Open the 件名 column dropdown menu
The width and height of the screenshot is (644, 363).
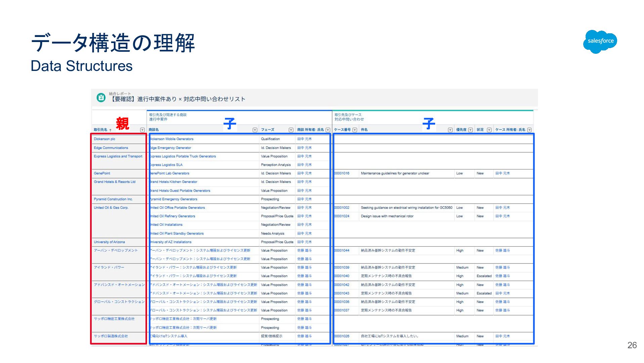(450, 130)
